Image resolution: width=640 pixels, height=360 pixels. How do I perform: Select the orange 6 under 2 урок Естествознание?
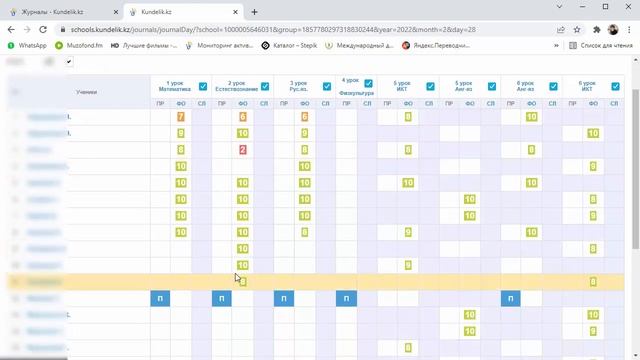point(243,117)
